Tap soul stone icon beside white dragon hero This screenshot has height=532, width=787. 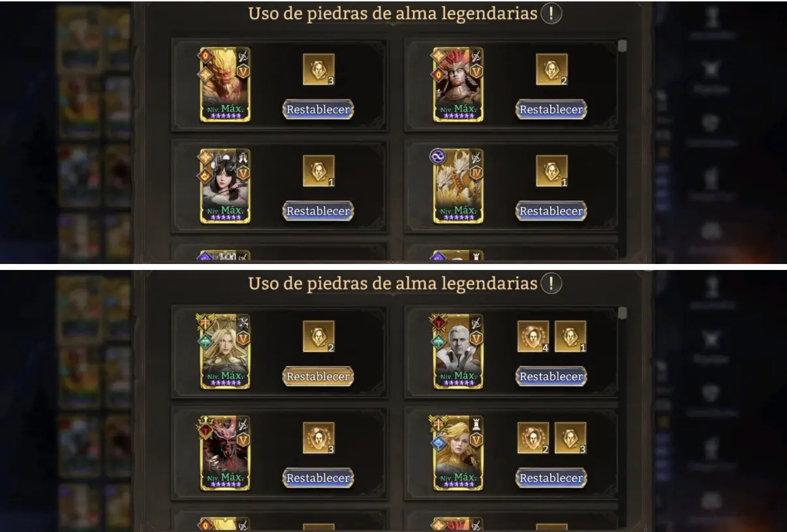(551, 171)
